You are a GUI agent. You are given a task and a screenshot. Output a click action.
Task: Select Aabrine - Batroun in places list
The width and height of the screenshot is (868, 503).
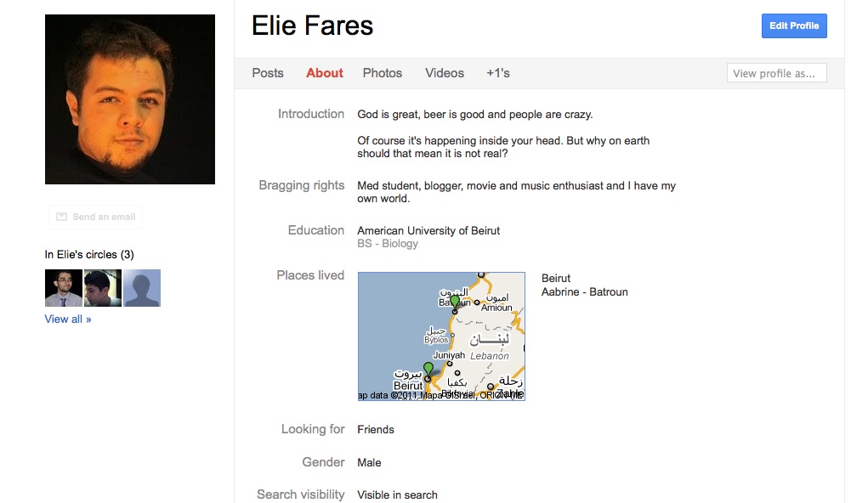585,292
